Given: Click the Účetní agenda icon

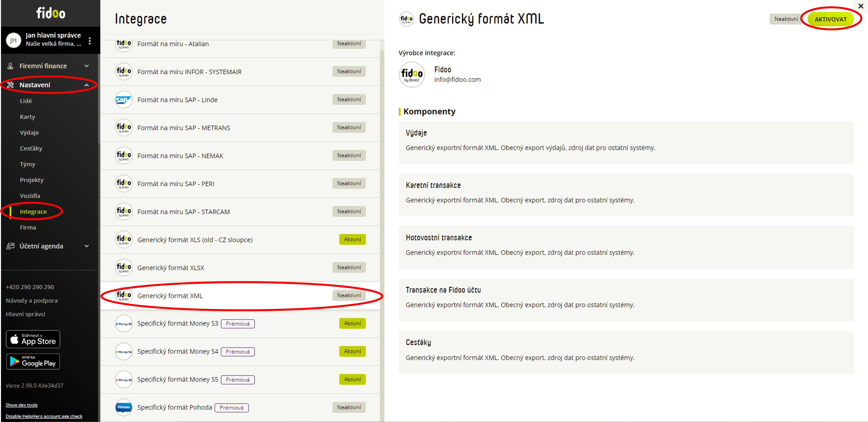Looking at the screenshot, I should click(10, 246).
